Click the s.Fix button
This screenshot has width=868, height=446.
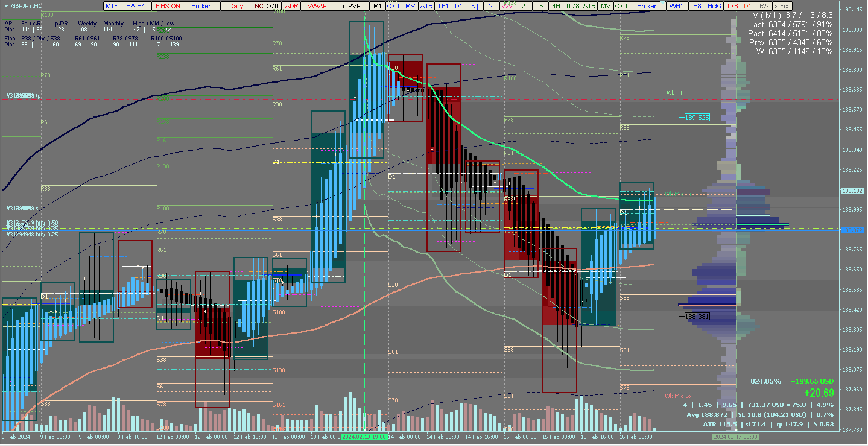tap(782, 6)
